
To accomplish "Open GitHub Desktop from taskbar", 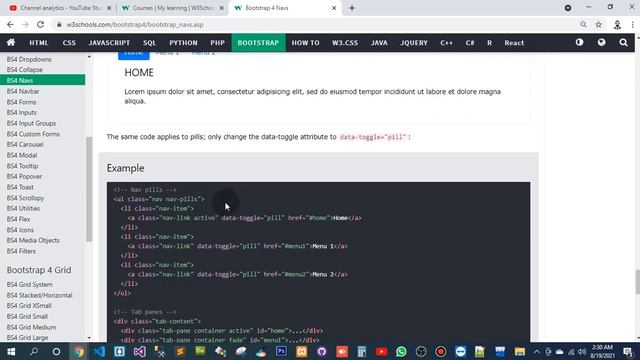I will click(322, 351).
